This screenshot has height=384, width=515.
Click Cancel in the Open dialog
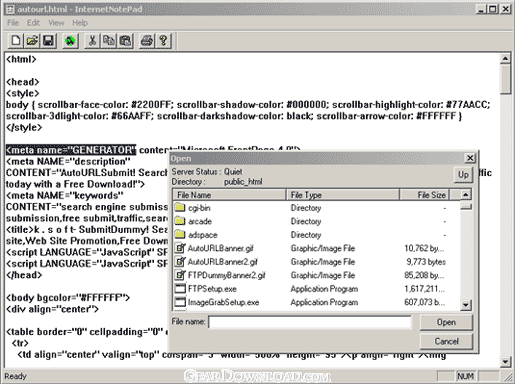(446, 341)
